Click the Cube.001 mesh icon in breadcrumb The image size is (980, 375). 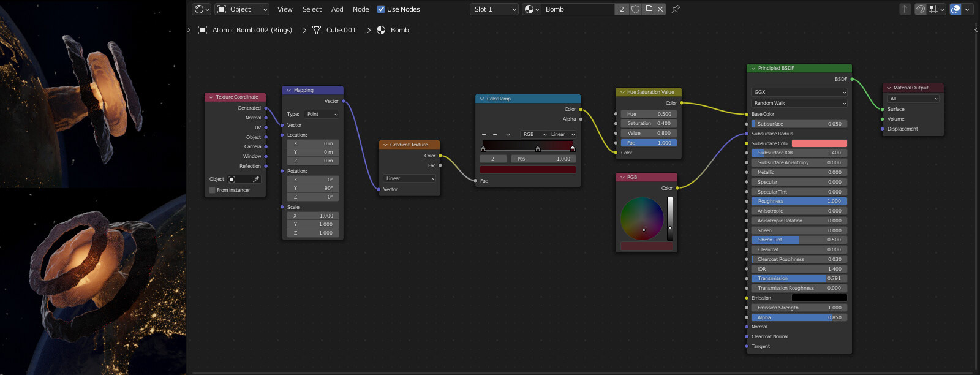point(317,30)
